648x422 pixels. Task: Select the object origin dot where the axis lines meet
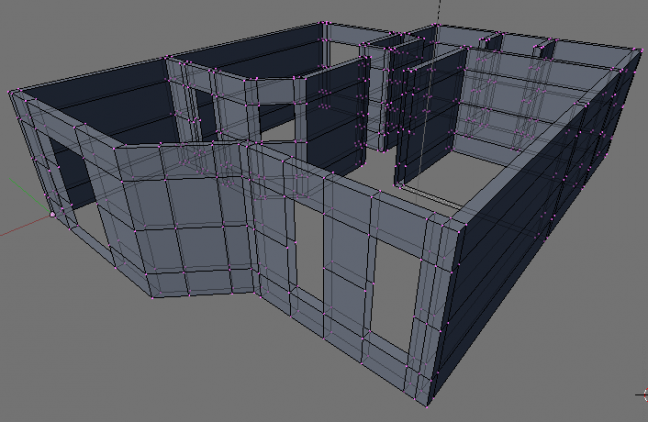click(x=52, y=215)
